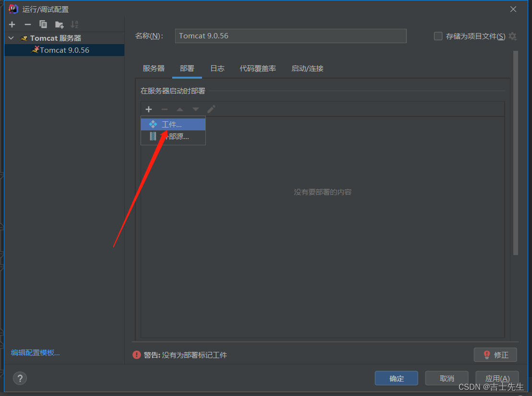Cancel with the 取消 button

[447, 378]
